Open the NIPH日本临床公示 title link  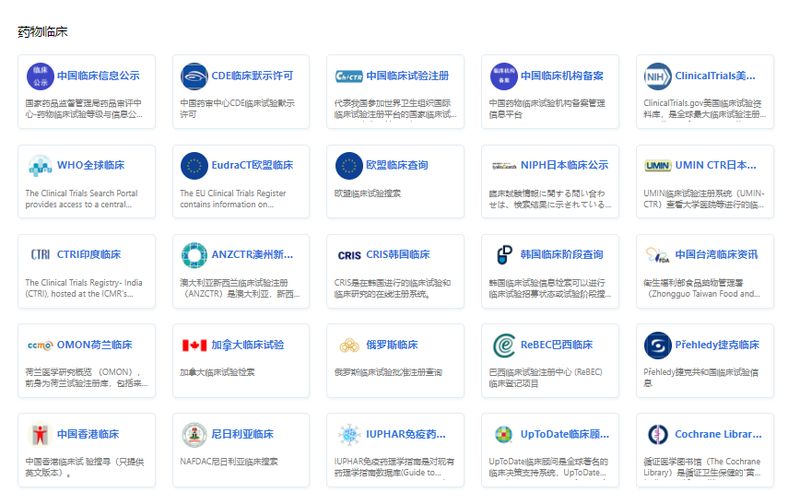coord(564,165)
